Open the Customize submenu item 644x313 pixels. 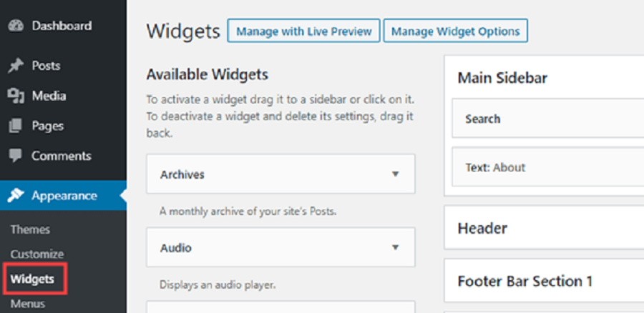(37, 254)
